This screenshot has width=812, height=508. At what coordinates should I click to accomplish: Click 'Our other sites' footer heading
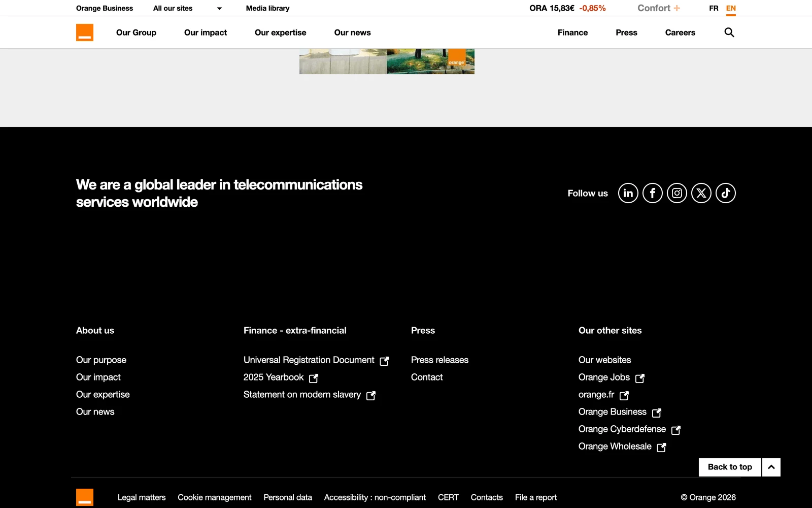click(x=610, y=330)
